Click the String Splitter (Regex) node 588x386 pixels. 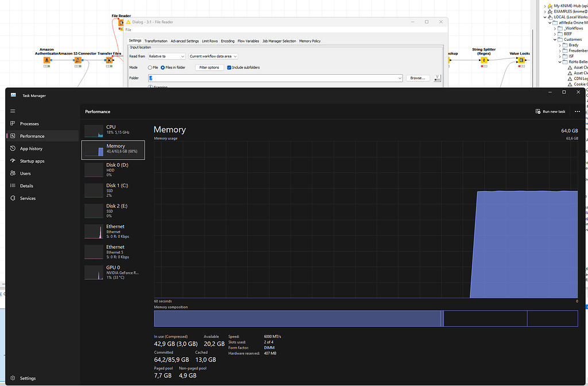[484, 60]
